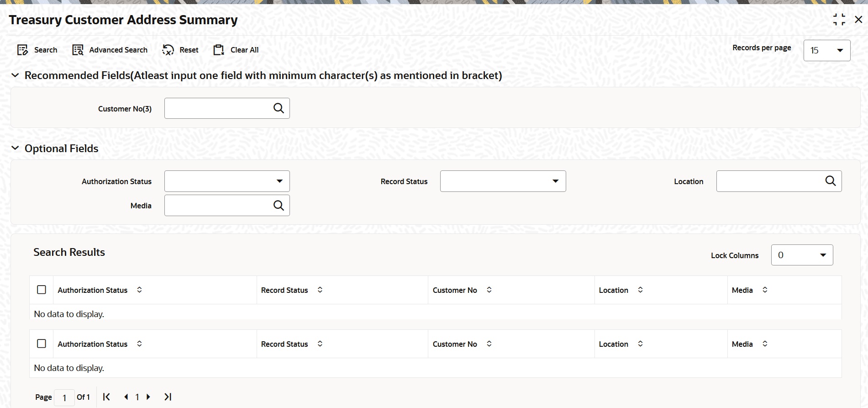Tick select-all checkbox in first results table
The height and width of the screenshot is (408, 868).
(42, 290)
